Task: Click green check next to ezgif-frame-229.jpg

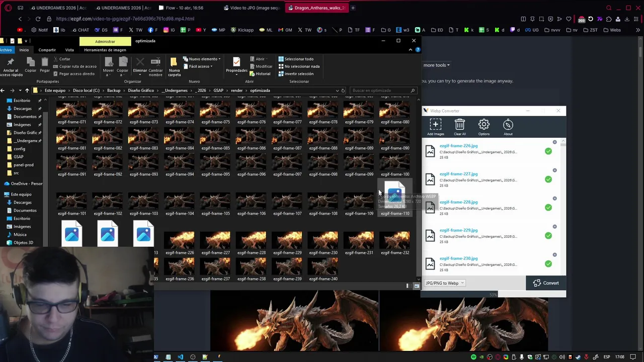Action: (x=548, y=236)
